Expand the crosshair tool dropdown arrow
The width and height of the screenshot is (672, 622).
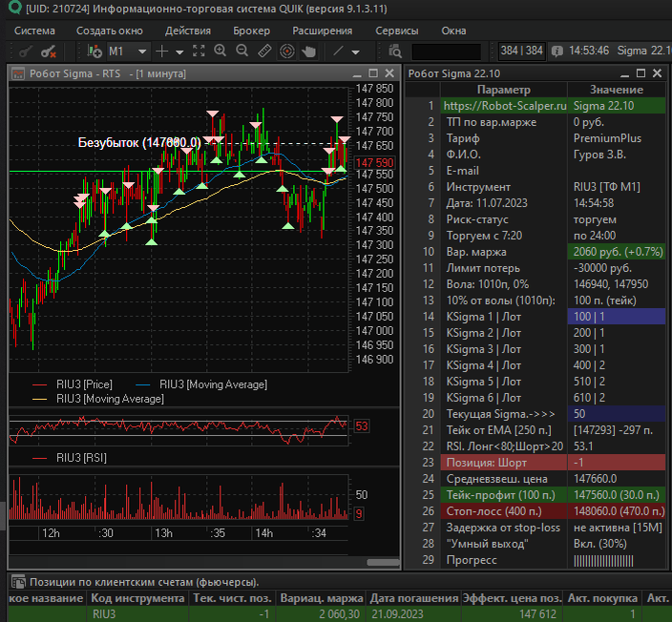179,52
